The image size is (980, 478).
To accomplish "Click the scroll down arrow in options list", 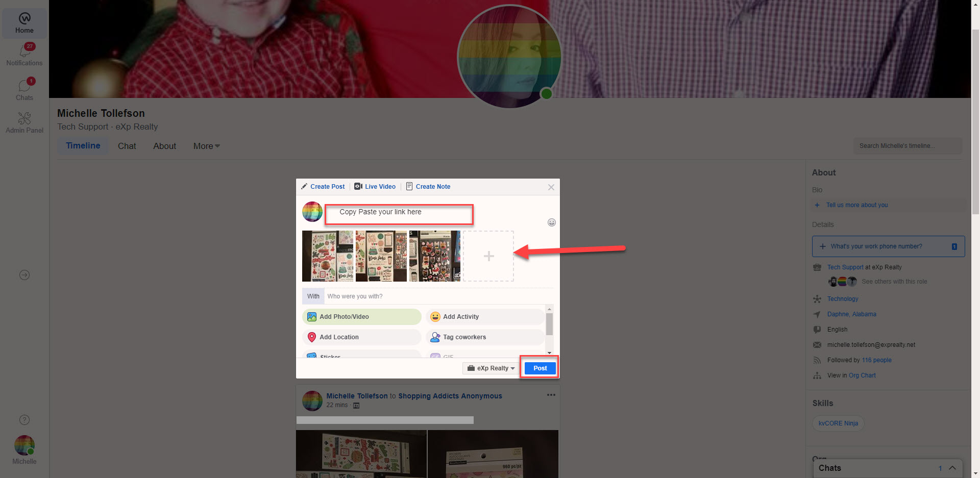I will [549, 353].
